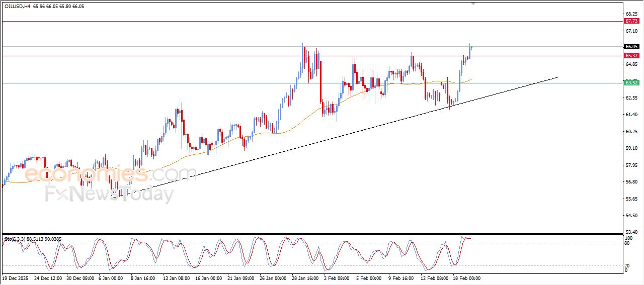Image resolution: width=644 pixels, height=285 pixels.
Task: Select the red 67.73 price level label
Action: click(x=631, y=21)
